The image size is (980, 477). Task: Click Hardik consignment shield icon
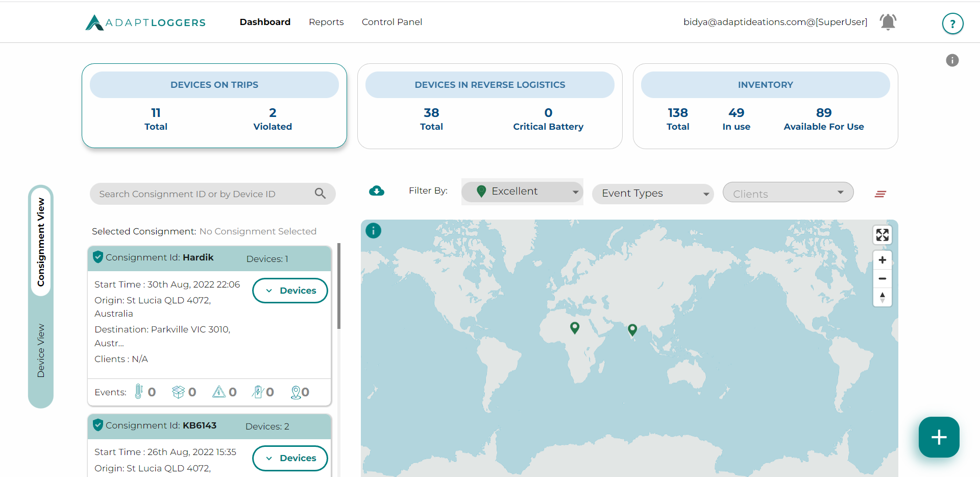click(98, 257)
